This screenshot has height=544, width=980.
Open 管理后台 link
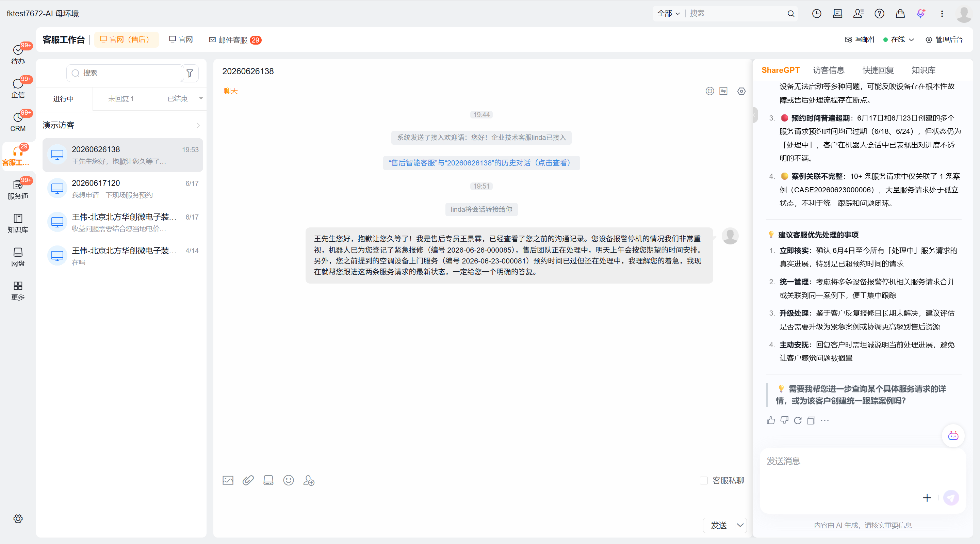click(x=944, y=39)
